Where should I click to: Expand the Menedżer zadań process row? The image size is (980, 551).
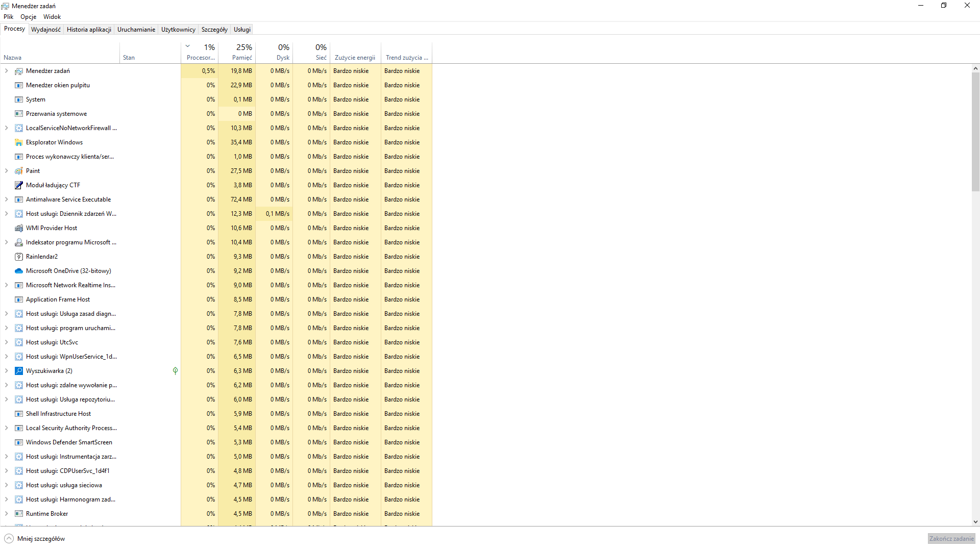6,71
